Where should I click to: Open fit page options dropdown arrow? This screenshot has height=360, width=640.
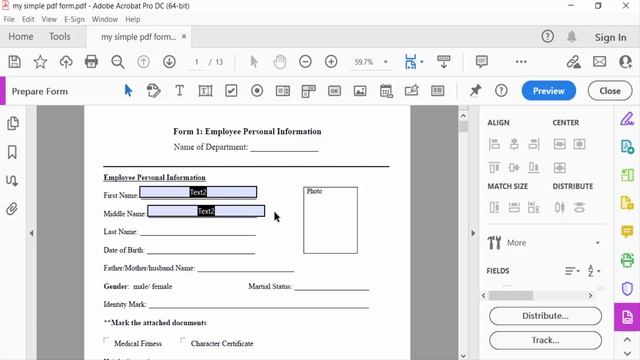422,62
